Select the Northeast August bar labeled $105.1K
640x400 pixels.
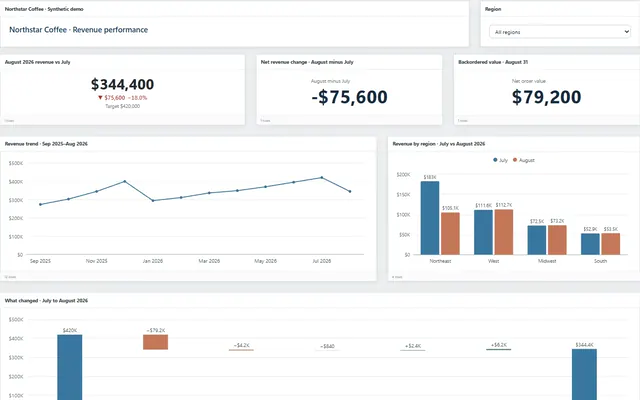point(450,233)
